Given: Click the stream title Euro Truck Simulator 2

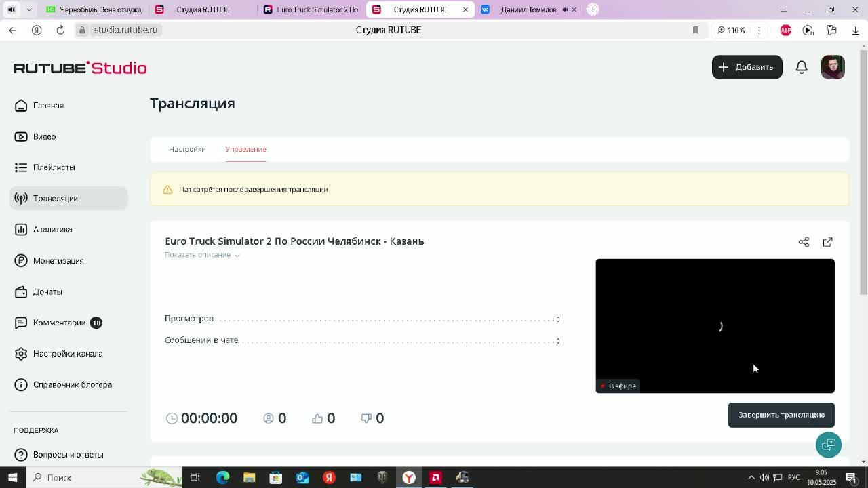Looking at the screenshot, I should tap(294, 241).
